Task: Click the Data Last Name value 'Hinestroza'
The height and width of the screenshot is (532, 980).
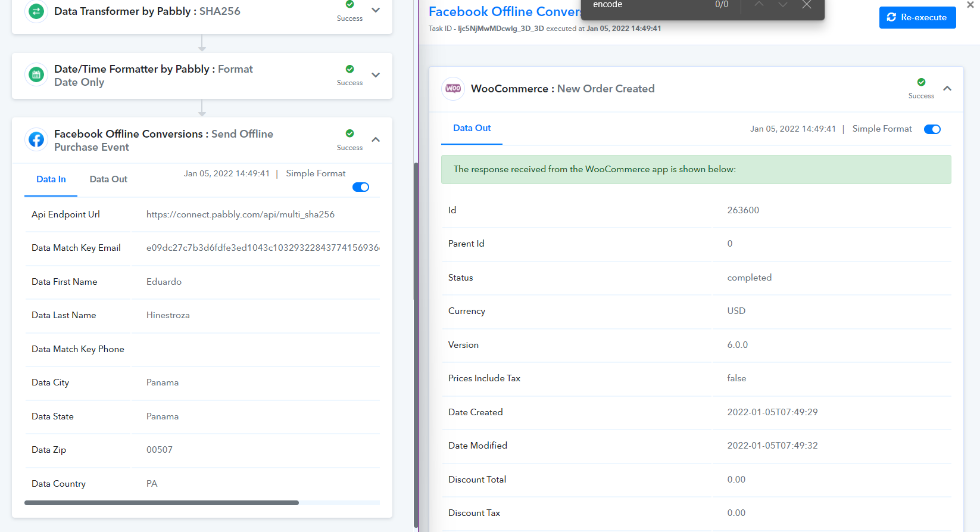Action: 168,315
